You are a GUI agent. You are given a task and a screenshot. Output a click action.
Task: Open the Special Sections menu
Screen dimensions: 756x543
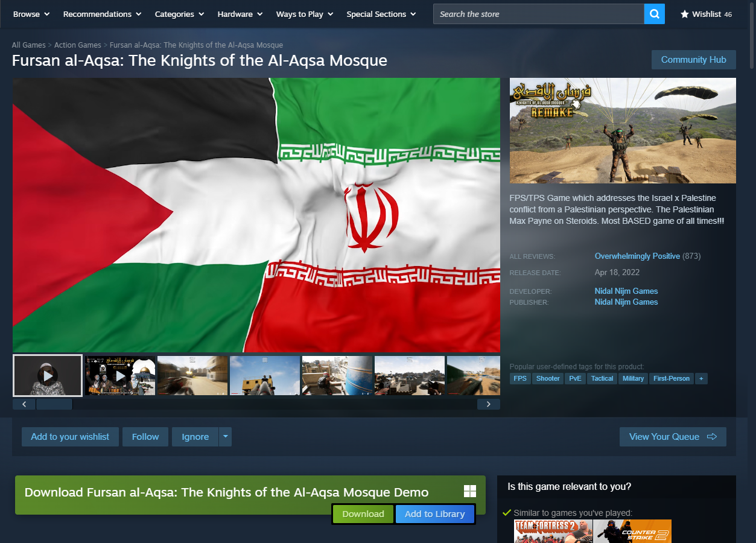[x=381, y=14]
